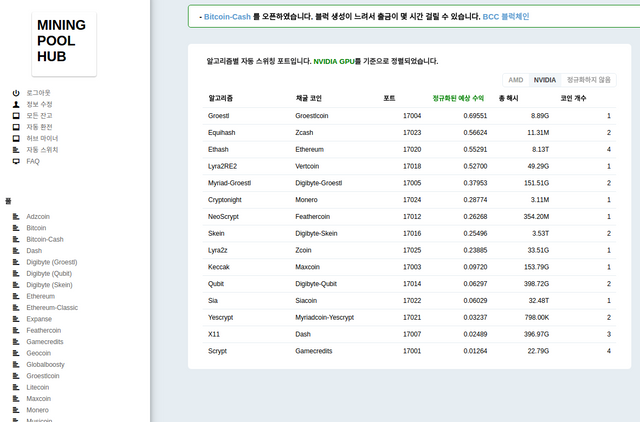640x422 pixels.
Task: Open the 자동 스위치 menu link
Action: click(x=42, y=150)
